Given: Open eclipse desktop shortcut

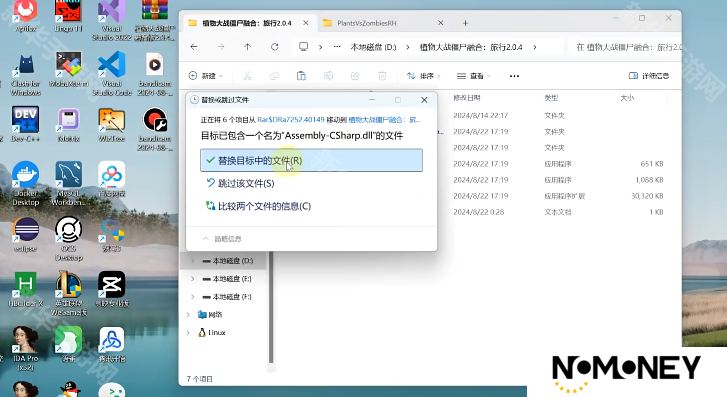Looking at the screenshot, I should (26, 234).
